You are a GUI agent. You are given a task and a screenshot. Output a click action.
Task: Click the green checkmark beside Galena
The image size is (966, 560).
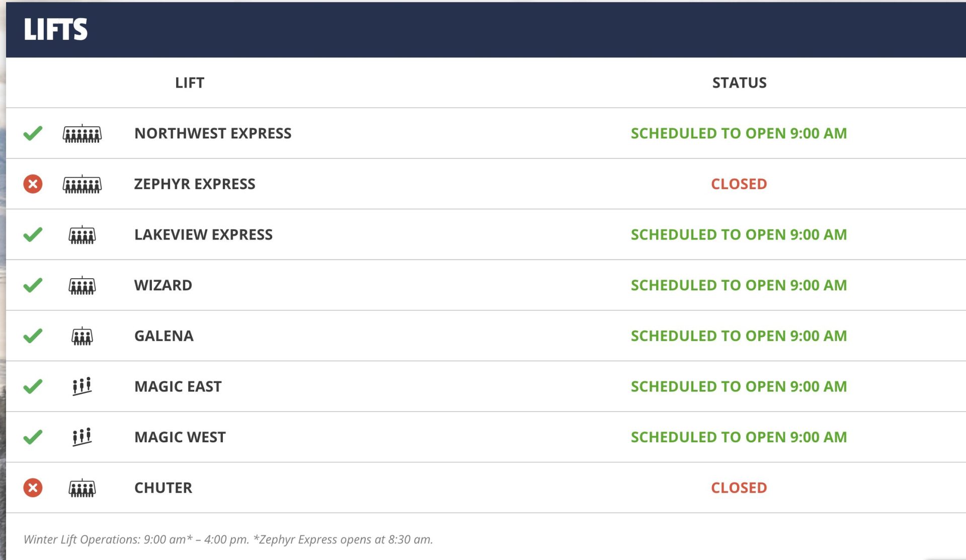pos(33,336)
